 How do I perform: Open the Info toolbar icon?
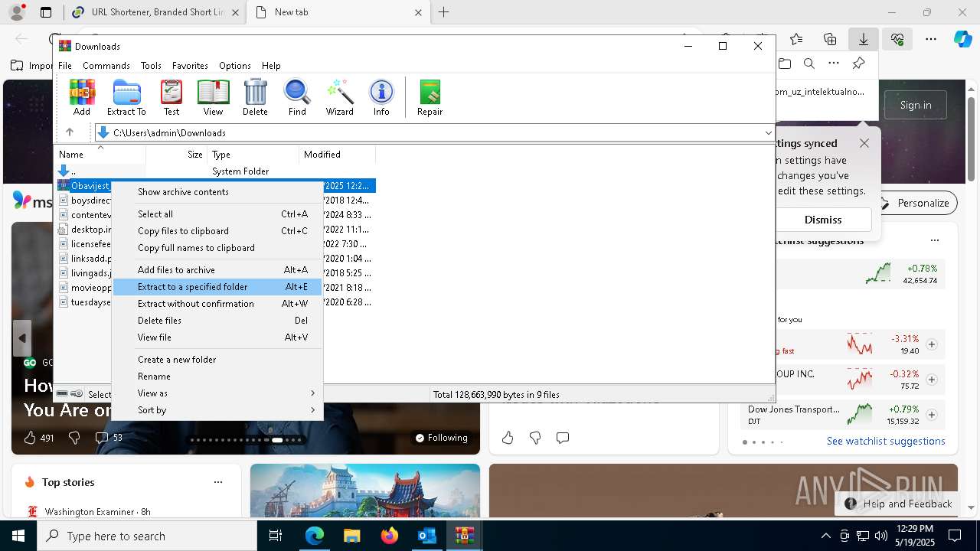coord(381,97)
